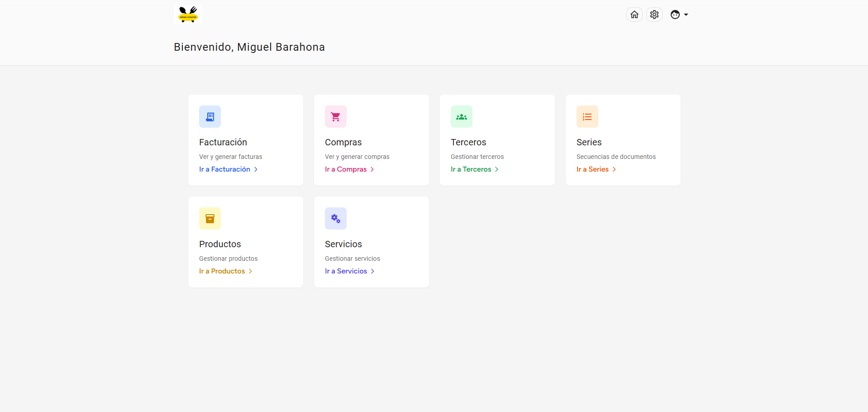Select the Productos card title
The image size is (868, 412).
click(x=220, y=244)
